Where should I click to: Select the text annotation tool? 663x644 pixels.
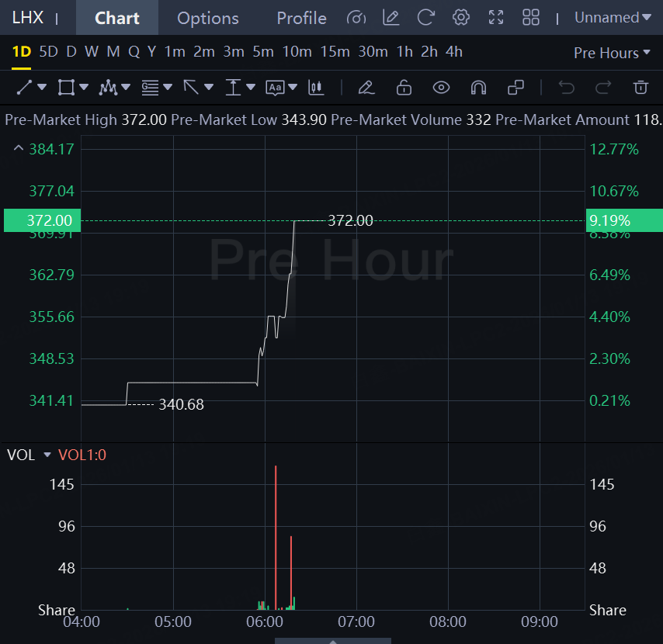click(x=275, y=88)
